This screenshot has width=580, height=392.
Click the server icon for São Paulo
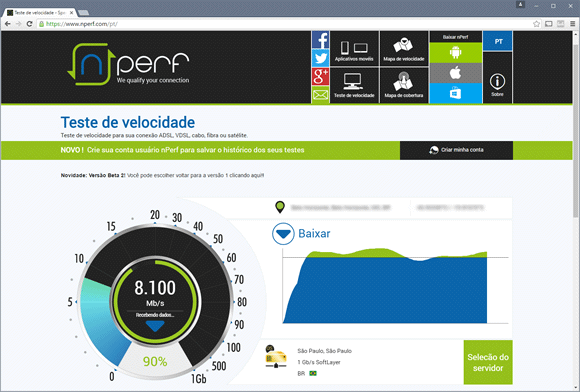click(x=276, y=356)
